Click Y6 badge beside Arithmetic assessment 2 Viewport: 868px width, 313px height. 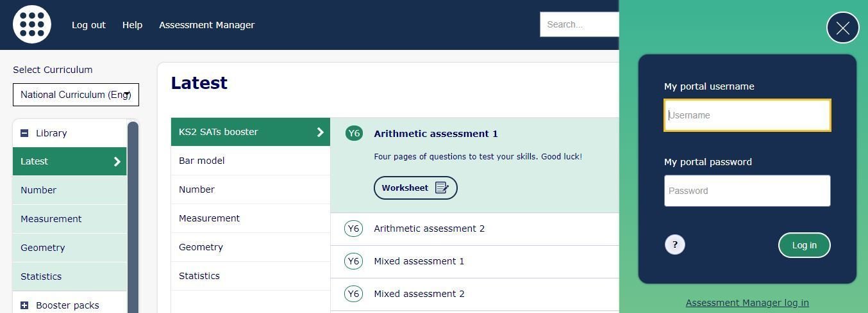(x=354, y=229)
